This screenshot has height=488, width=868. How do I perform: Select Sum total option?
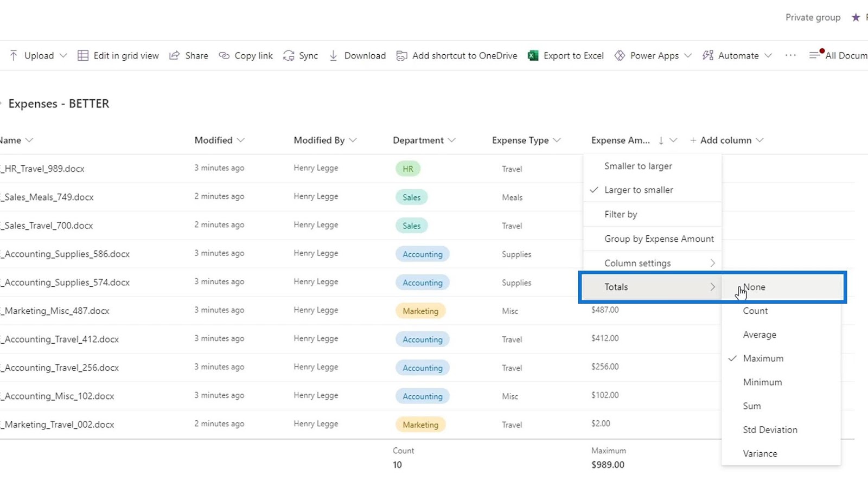[781, 406]
